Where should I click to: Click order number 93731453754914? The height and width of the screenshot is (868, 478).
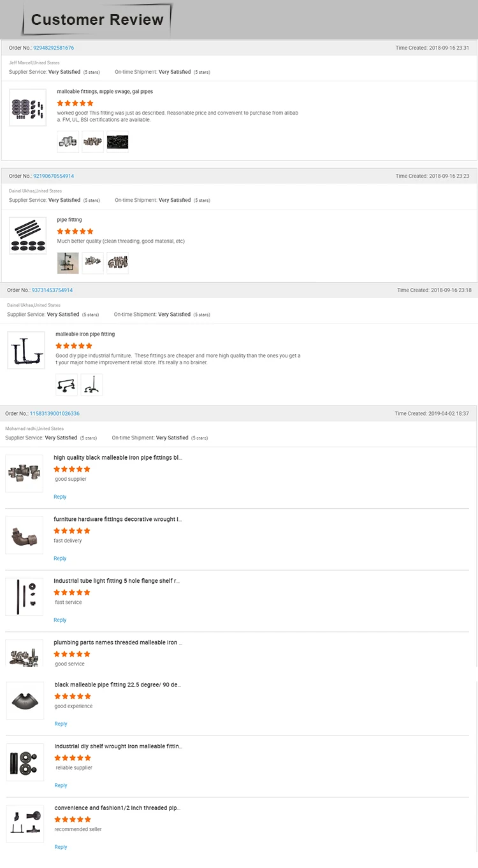coord(52,290)
